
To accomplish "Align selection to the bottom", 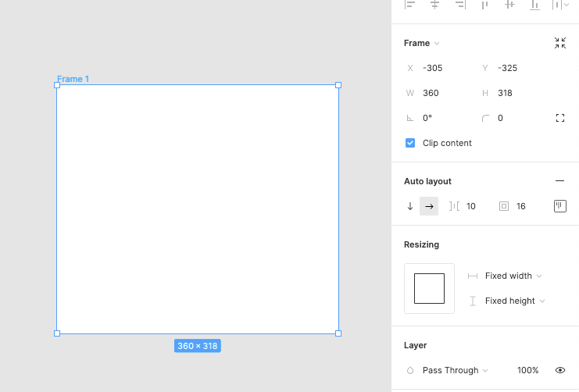I will tap(534, 5).
